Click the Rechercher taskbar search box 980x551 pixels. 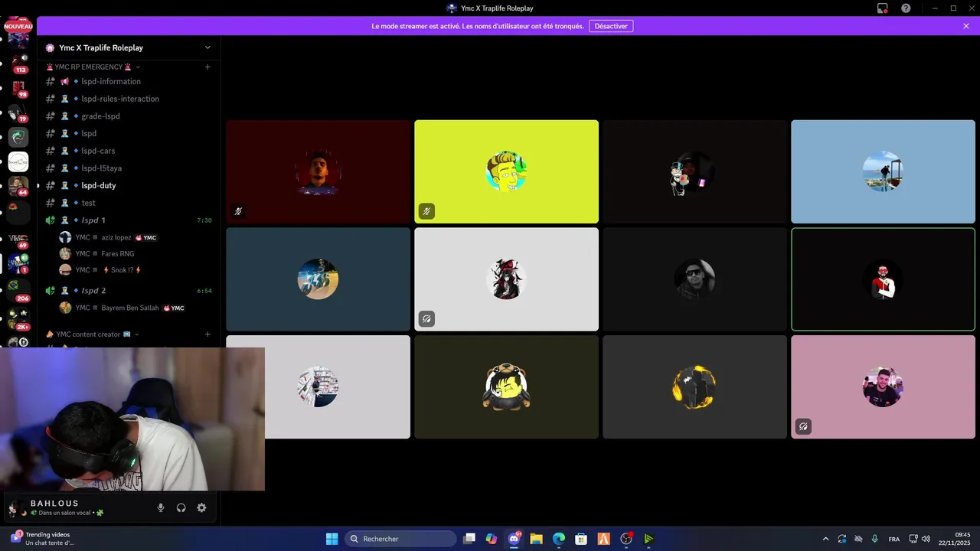tap(400, 539)
